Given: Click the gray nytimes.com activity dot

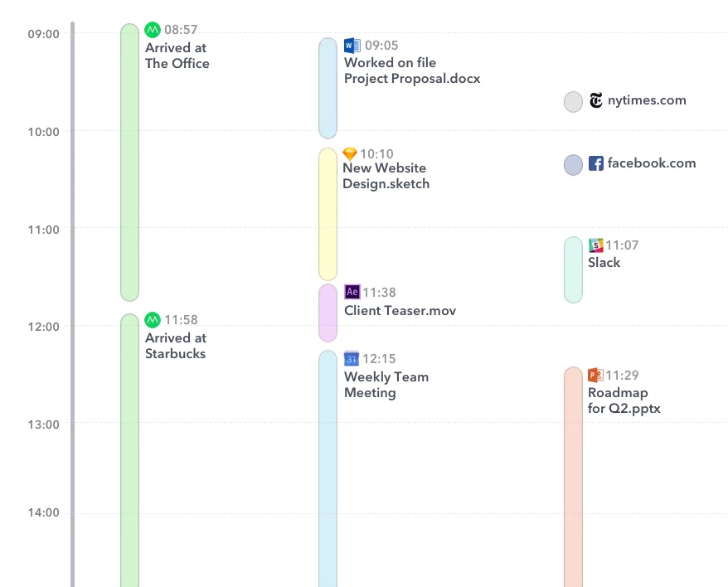Looking at the screenshot, I should coord(574,102).
